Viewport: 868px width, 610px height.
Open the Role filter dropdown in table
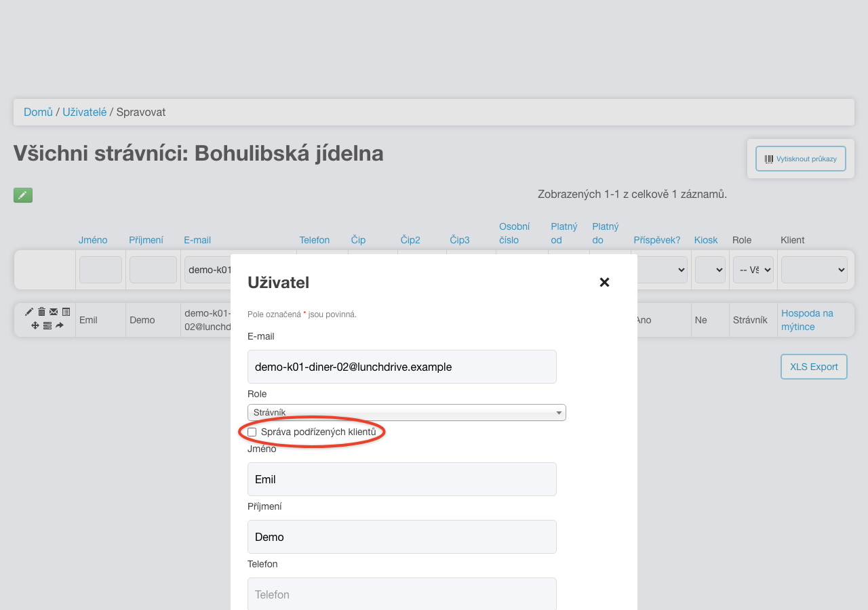click(x=753, y=270)
